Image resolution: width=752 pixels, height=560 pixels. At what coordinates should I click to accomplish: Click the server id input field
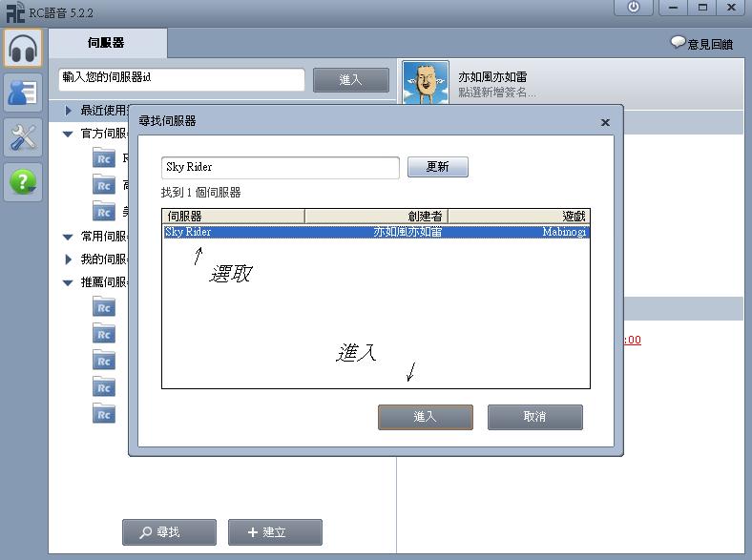pyautogui.click(x=181, y=79)
